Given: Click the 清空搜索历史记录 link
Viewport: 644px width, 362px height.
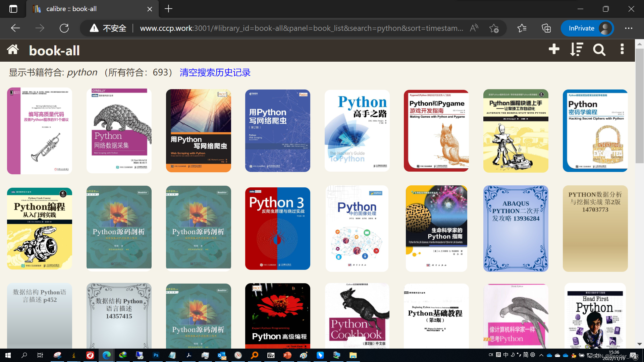Looking at the screenshot, I should click(x=215, y=72).
